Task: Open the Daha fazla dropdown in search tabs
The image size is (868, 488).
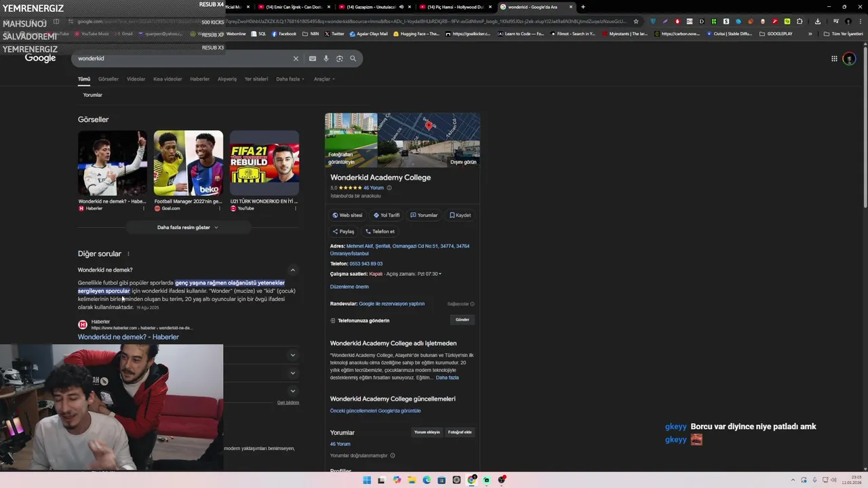Action: coord(290,79)
